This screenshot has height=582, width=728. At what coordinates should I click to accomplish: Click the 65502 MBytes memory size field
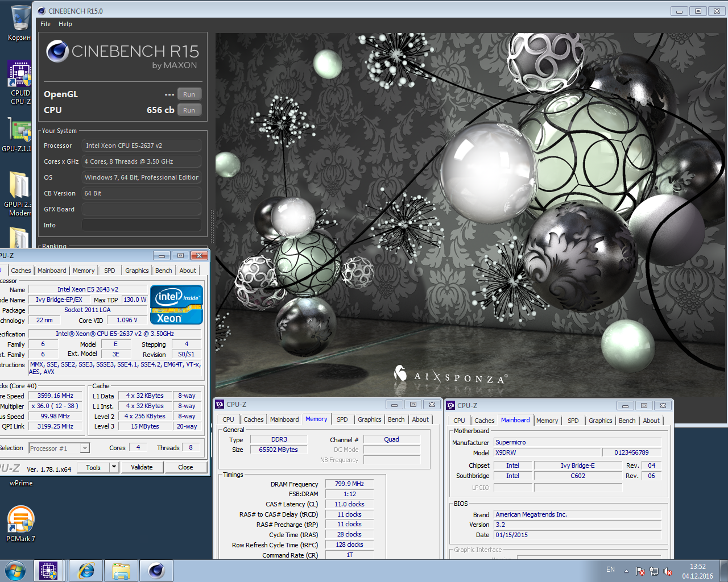coord(278,450)
